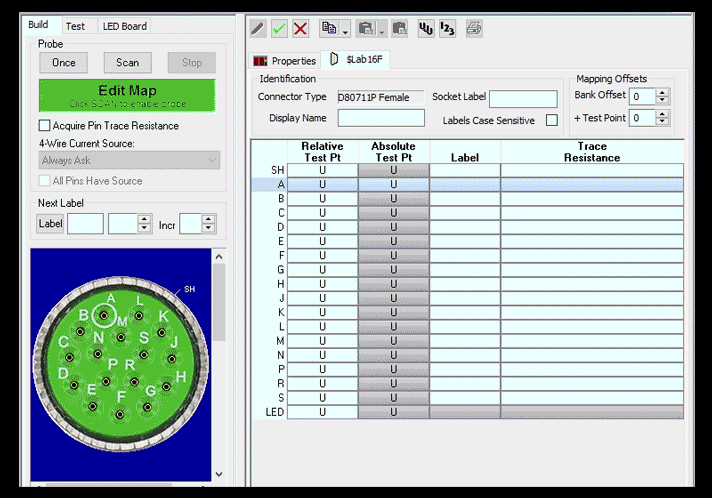Click the pencil edit icon

point(258,29)
